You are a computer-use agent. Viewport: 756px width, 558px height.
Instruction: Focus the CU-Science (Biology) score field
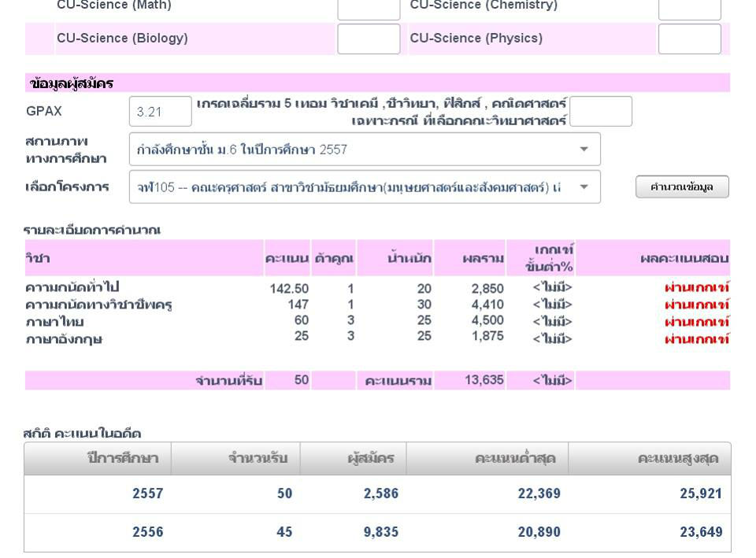(369, 39)
